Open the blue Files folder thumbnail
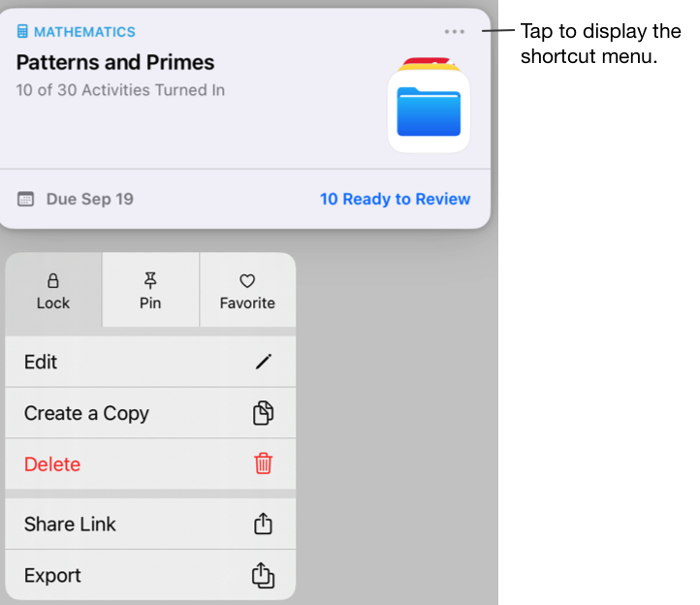 (x=429, y=111)
